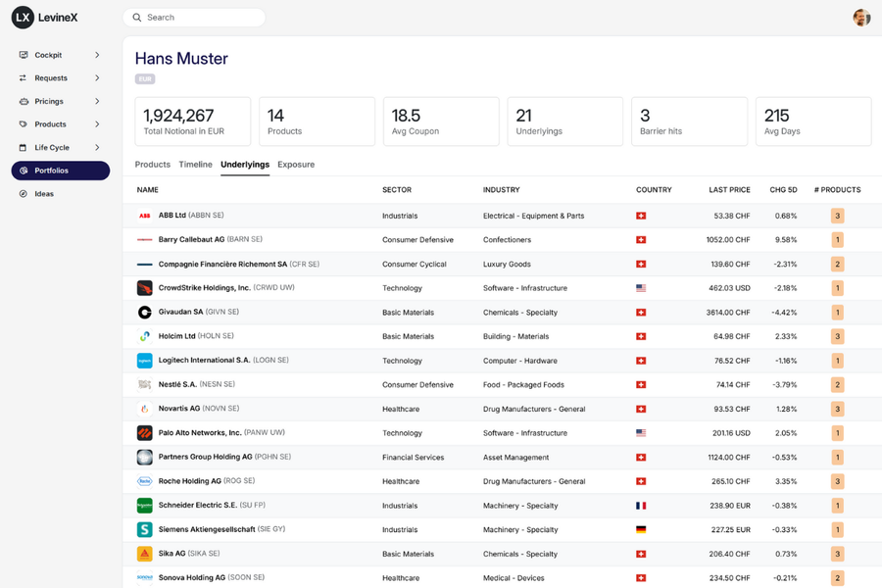The image size is (882, 588).
Task: Expand the Requests menu chevron
Action: [97, 78]
